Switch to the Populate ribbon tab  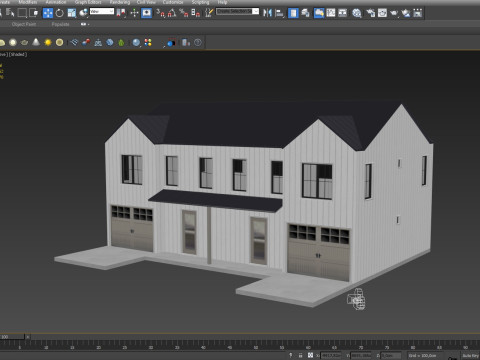[x=60, y=24]
